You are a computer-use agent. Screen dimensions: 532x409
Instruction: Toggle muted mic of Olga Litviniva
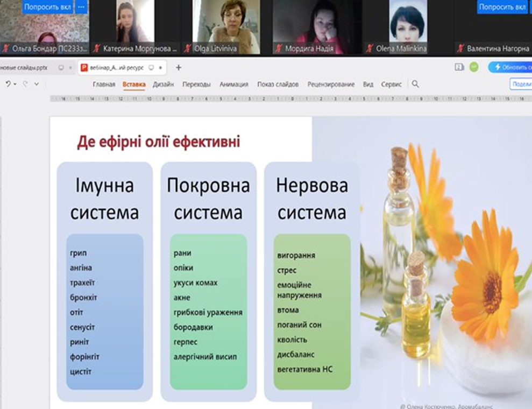188,48
